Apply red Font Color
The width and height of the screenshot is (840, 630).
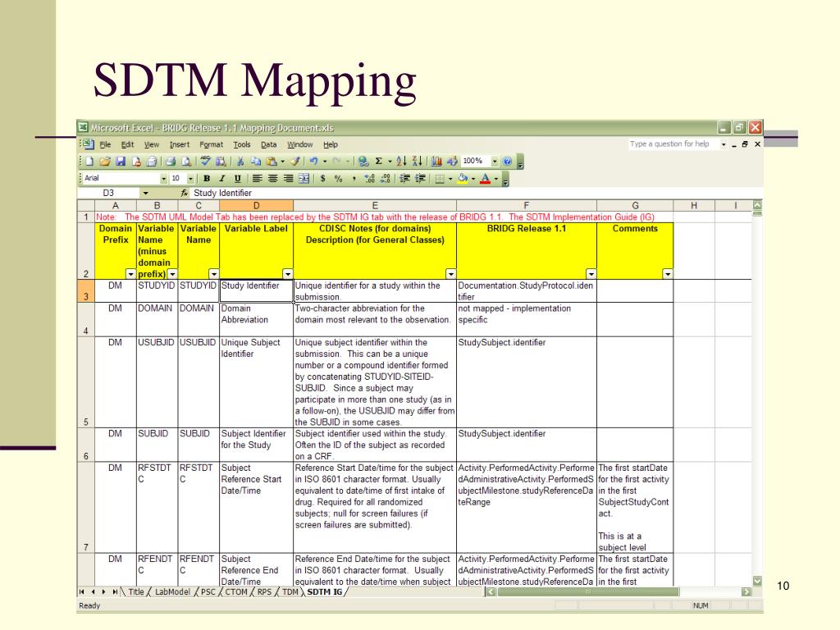tap(486, 178)
